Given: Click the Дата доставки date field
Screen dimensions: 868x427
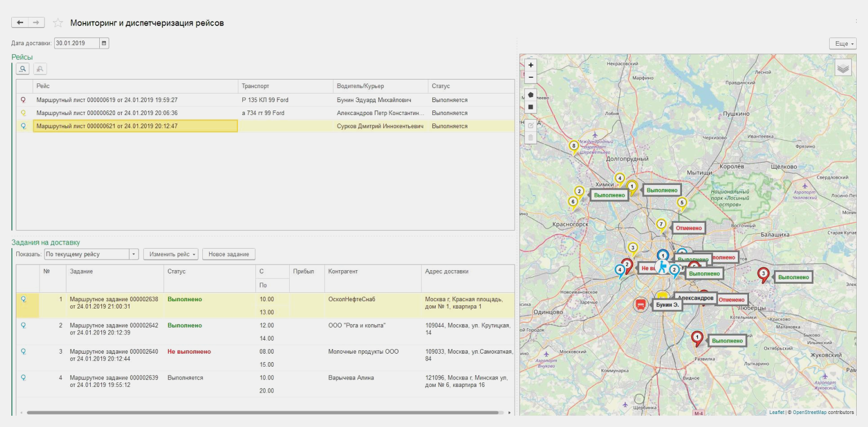Looking at the screenshot, I should tap(77, 43).
